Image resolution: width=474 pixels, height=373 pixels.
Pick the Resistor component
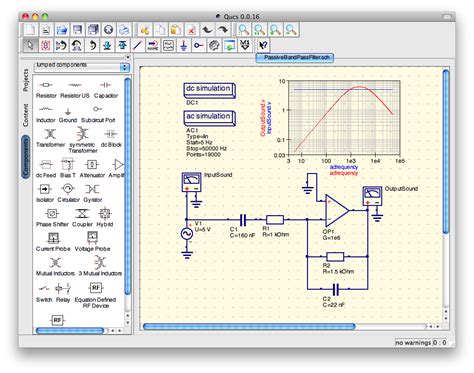click(x=46, y=90)
